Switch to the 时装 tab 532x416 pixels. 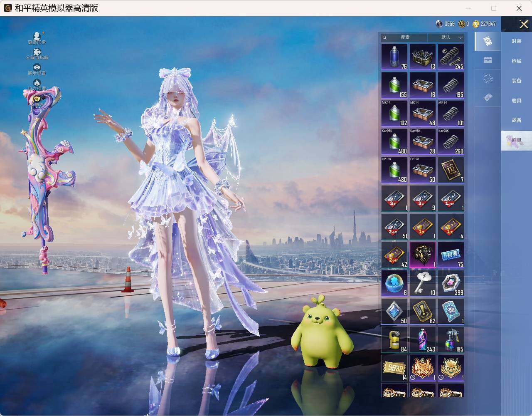point(517,41)
